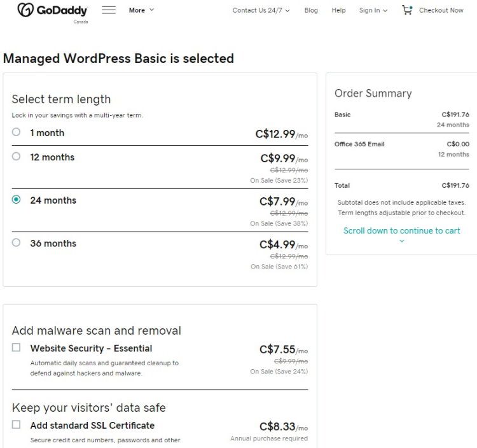Click Checkout Now link
This screenshot has height=448, width=477.
[441, 10]
